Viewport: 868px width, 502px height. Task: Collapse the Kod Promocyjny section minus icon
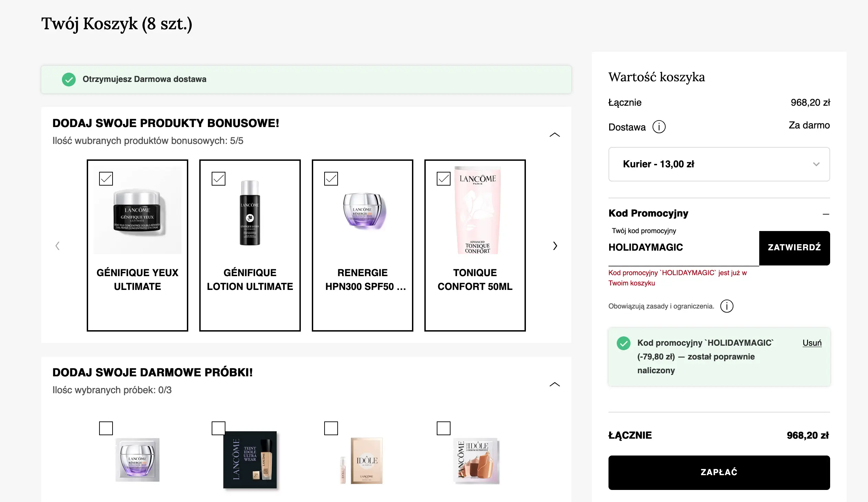[826, 214]
